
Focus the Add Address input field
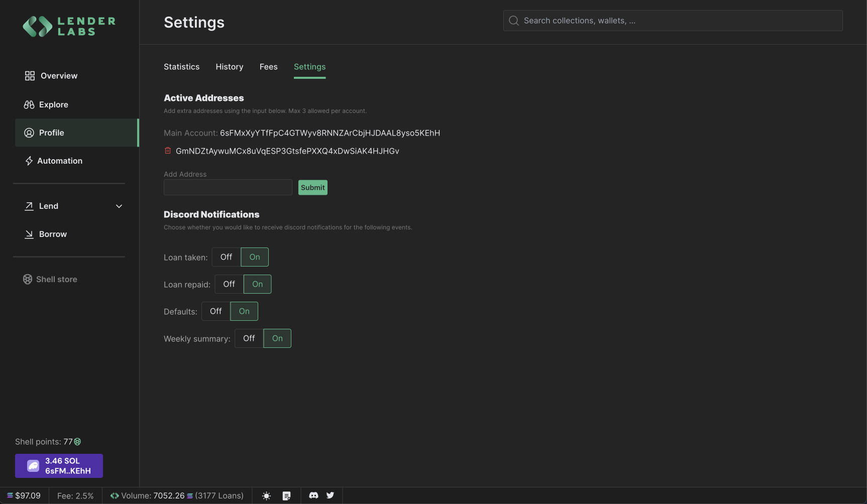[x=228, y=187]
